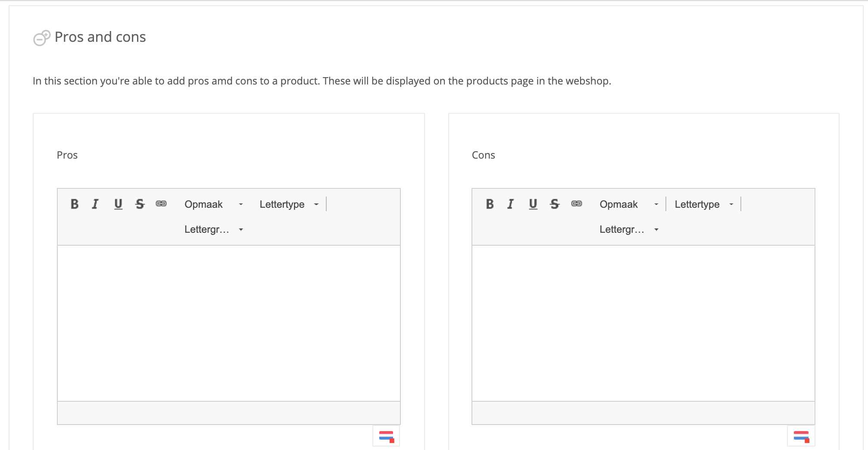Open the Opmaak dropdown in Pros editor

213,204
